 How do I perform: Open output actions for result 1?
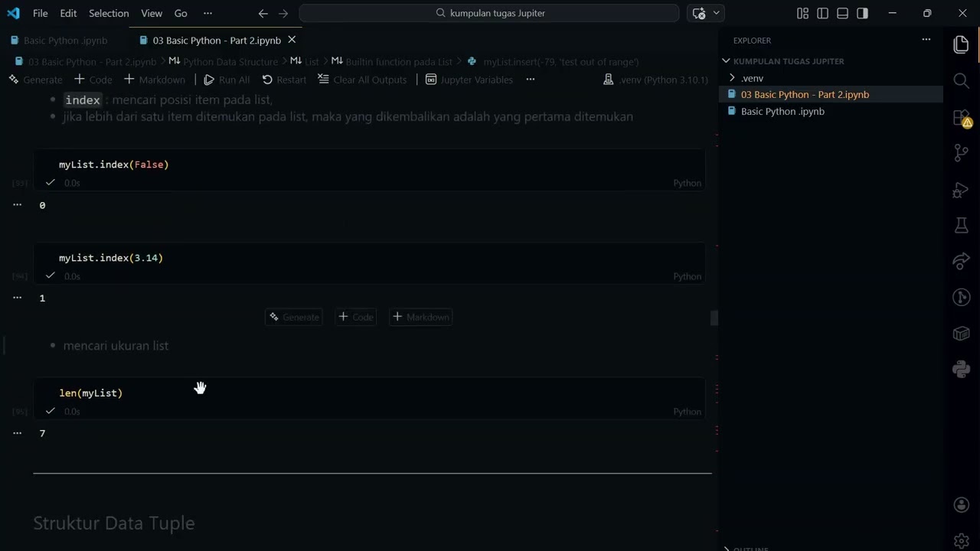[x=17, y=297]
